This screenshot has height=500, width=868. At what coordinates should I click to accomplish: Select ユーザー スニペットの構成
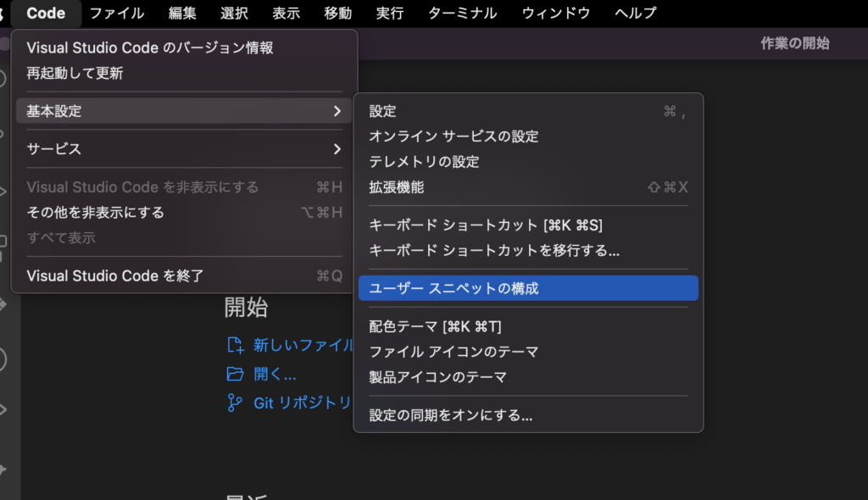(x=527, y=288)
